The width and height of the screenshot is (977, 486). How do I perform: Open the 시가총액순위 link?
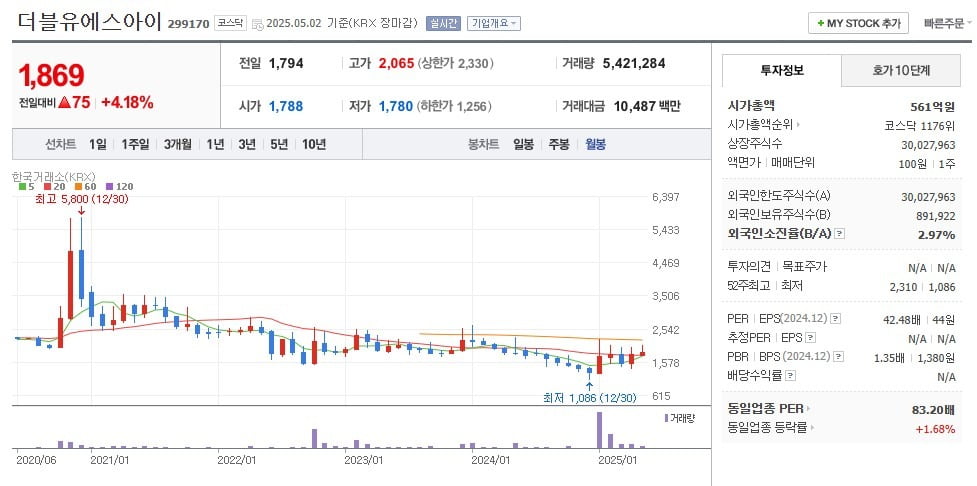[x=763, y=125]
